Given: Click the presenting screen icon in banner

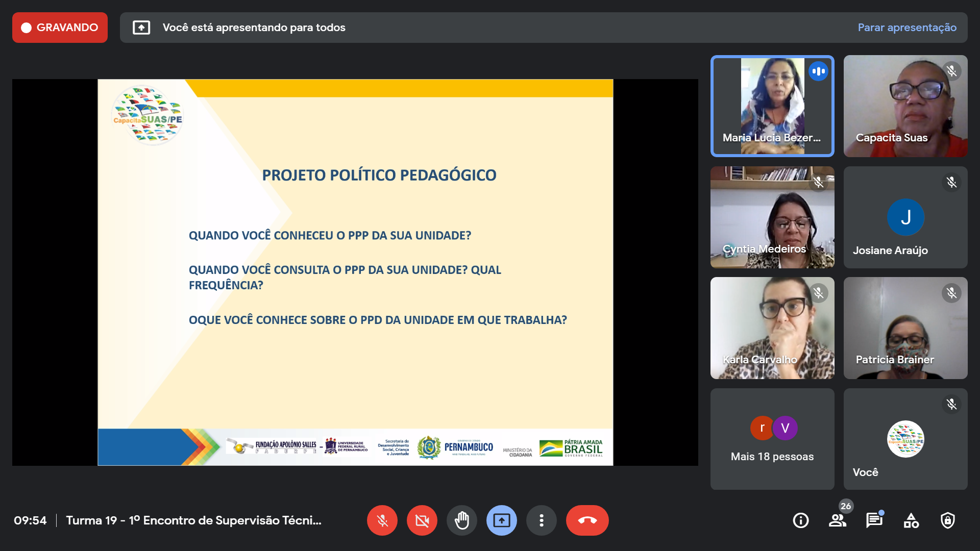Looking at the screenshot, I should tap(141, 28).
